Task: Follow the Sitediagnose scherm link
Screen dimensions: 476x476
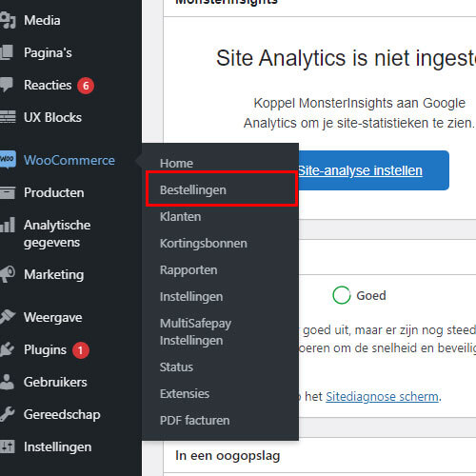Action: click(383, 397)
